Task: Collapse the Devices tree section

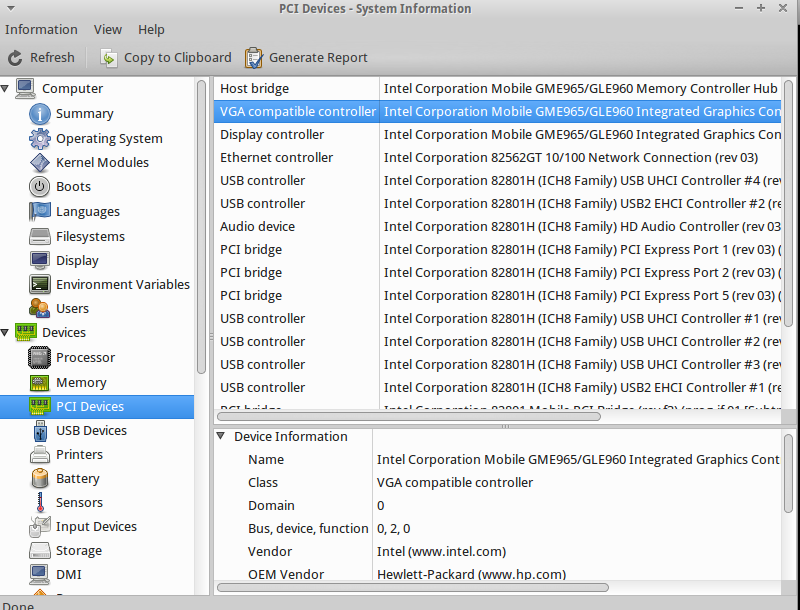Action: 6,333
